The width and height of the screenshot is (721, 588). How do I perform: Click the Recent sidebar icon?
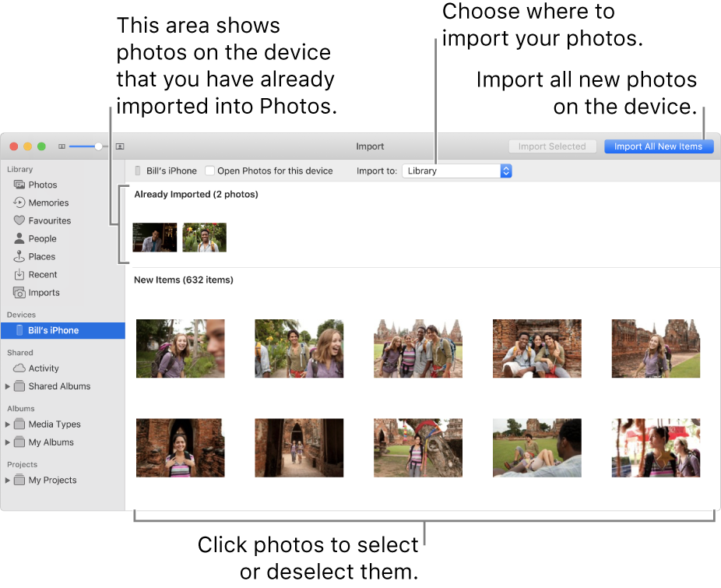pyautogui.click(x=18, y=274)
